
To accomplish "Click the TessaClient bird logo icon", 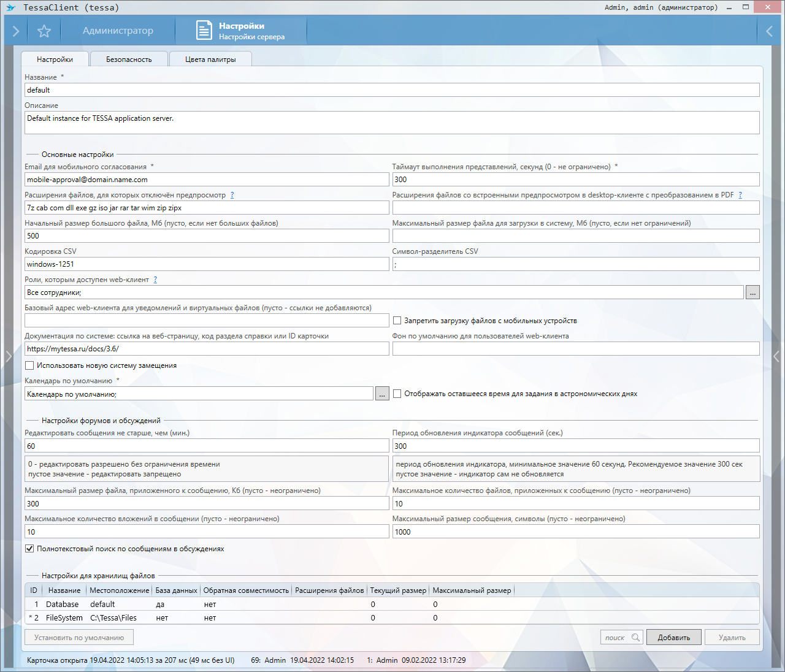I will 10,7.
